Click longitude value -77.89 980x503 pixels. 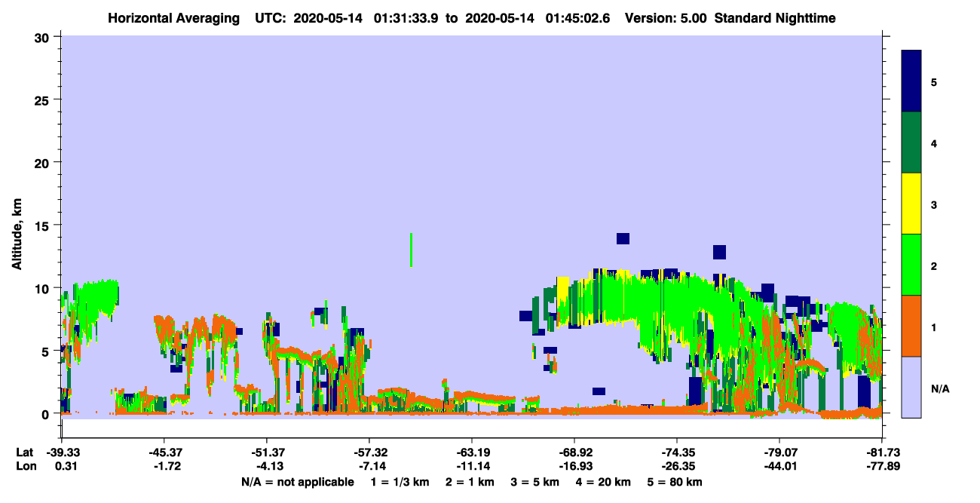[882, 467]
